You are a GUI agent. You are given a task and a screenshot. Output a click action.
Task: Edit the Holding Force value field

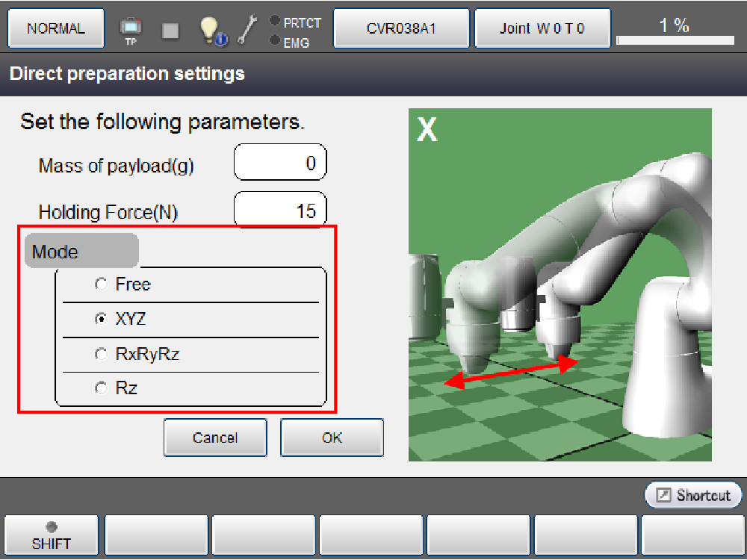[280, 211]
